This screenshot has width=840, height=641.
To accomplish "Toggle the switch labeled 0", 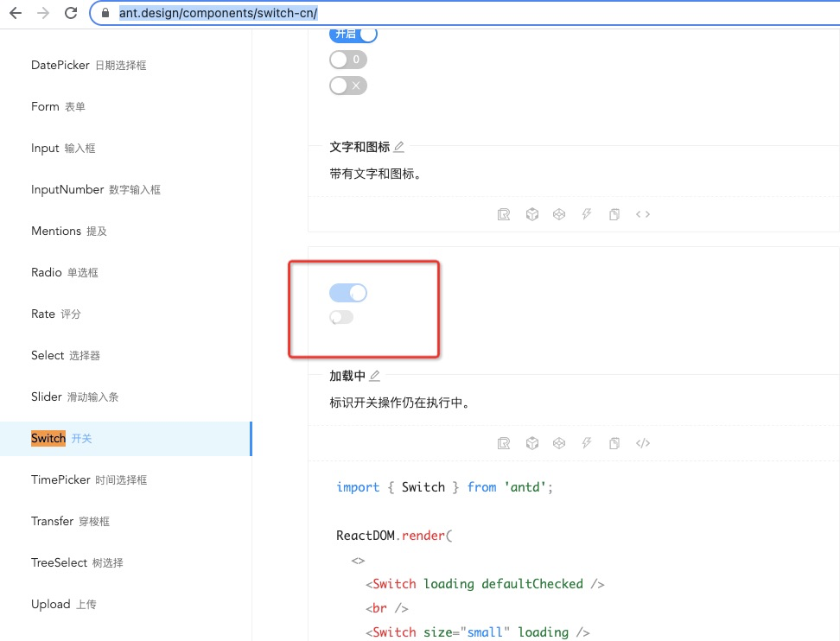I will (348, 60).
